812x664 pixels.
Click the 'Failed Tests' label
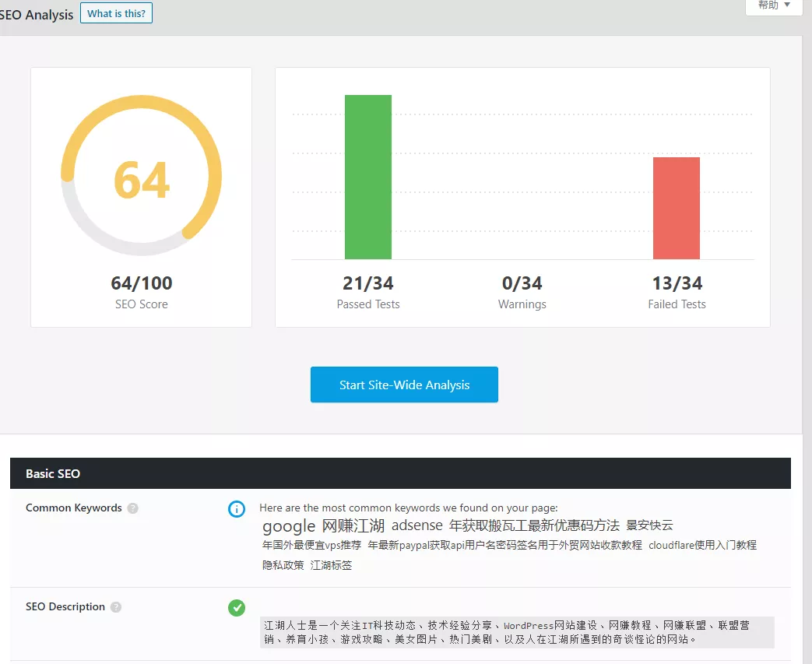(677, 304)
